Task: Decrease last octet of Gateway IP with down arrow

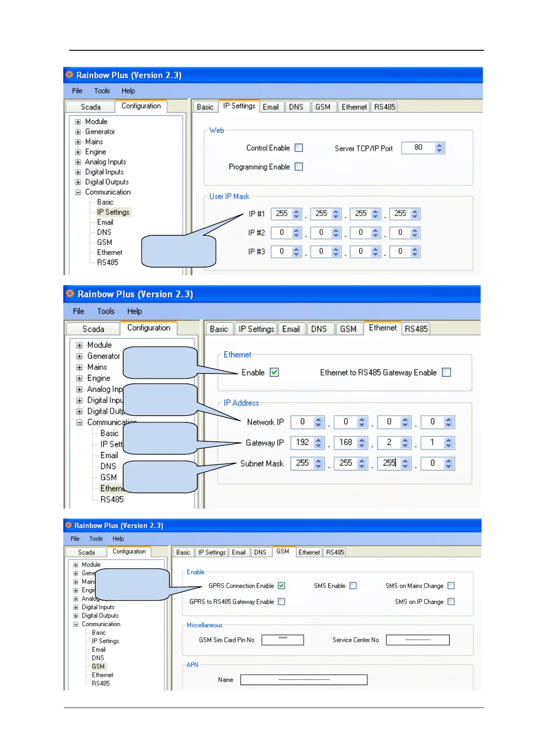Action: tap(448, 446)
